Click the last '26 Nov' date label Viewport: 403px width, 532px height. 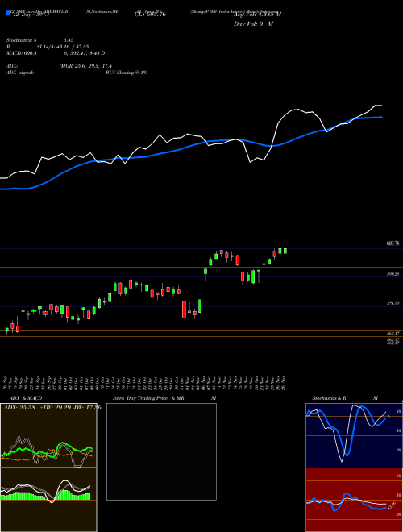(283, 383)
